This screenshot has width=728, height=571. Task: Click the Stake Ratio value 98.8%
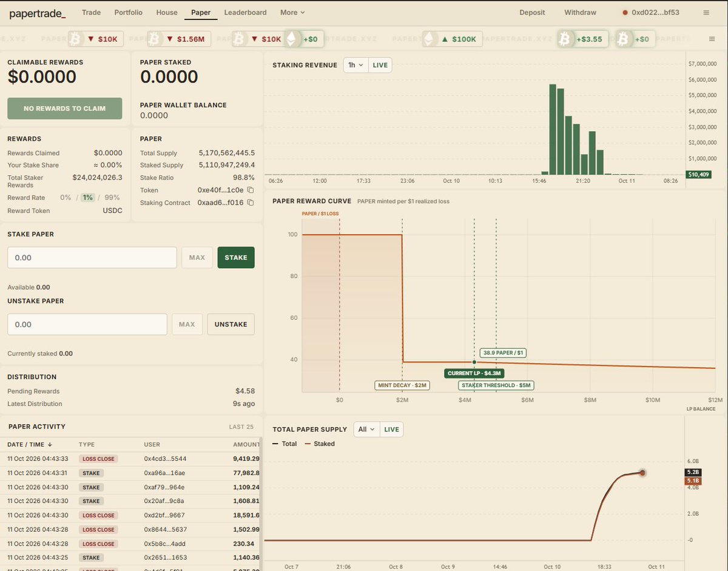[244, 178]
